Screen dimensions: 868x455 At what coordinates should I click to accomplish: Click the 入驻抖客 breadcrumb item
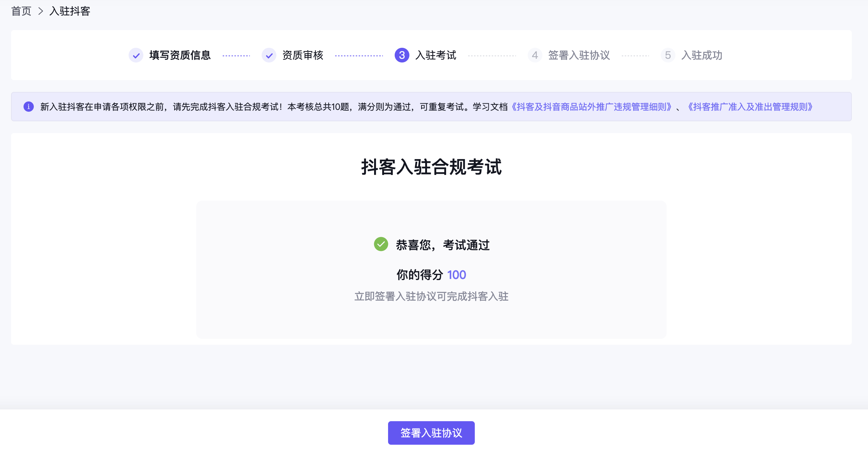69,11
